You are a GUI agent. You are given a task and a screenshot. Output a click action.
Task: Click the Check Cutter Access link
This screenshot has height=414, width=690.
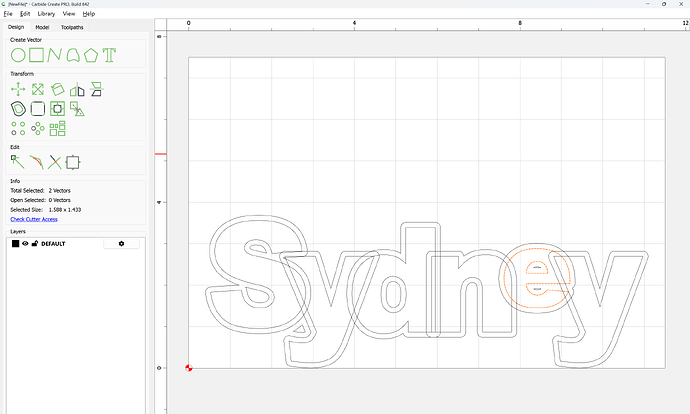pos(33,219)
